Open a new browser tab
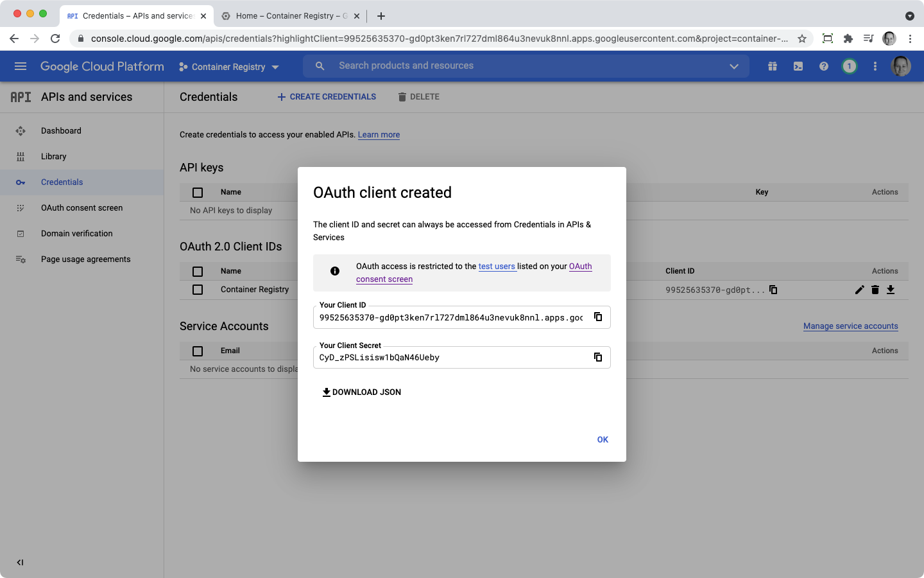924x578 pixels. [x=381, y=16]
